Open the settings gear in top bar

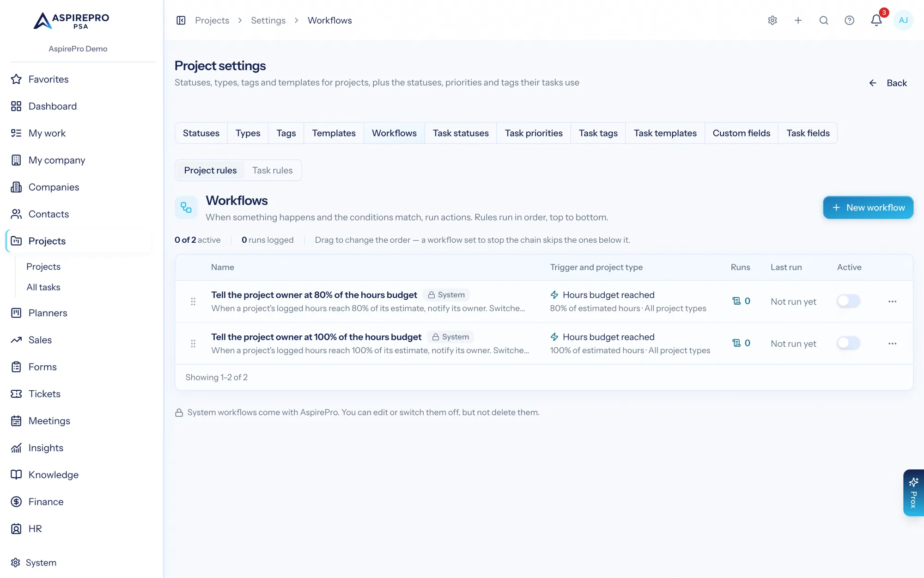[772, 20]
